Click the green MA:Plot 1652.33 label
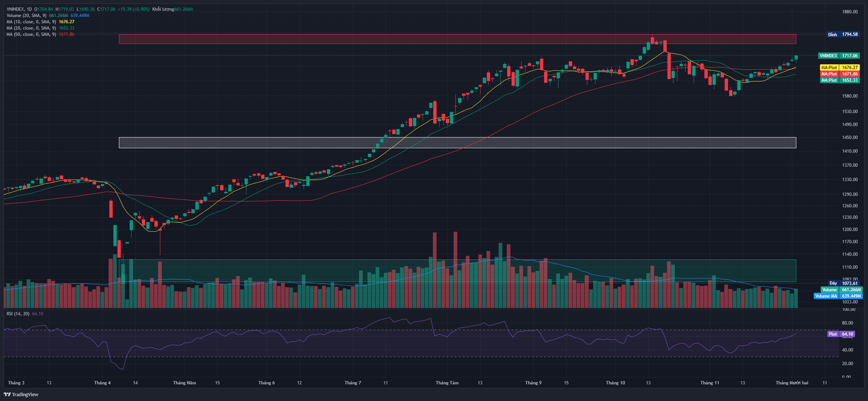Viewport: 868px width, 401px height. point(840,80)
